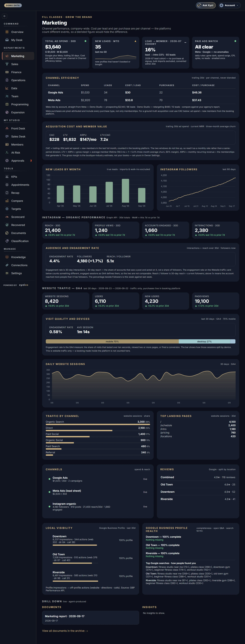Click the Finance icon in sidebar
Viewport: 245px width, 644px height.
click(x=7, y=72)
